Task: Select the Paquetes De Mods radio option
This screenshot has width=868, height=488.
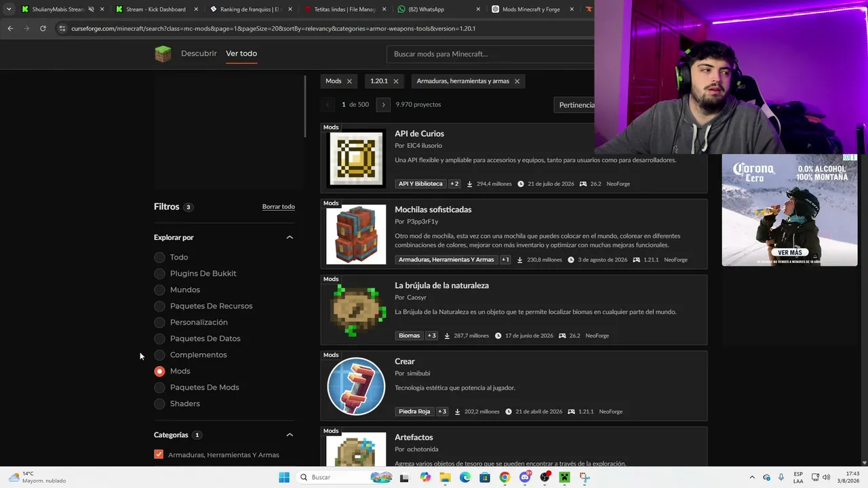Action: click(x=159, y=388)
